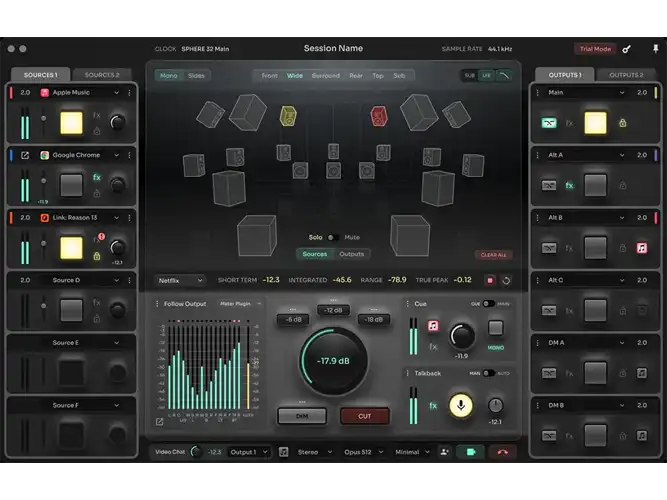Toggle the SUB button
The image size is (667, 500).
click(470, 75)
